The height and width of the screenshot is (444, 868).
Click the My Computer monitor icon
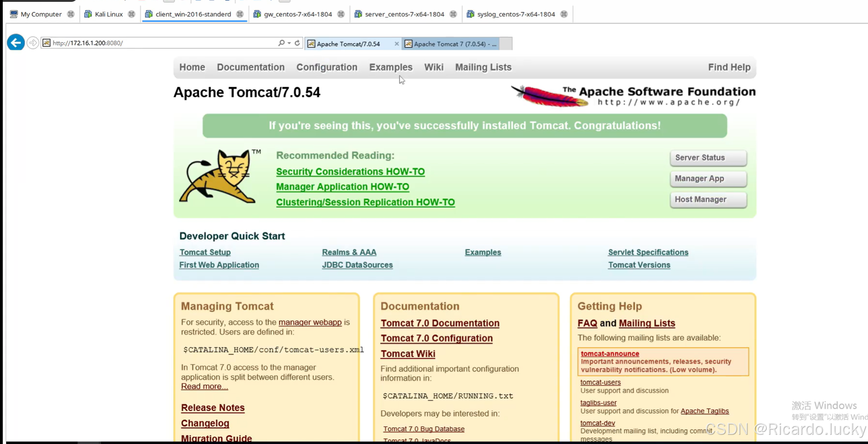14,14
